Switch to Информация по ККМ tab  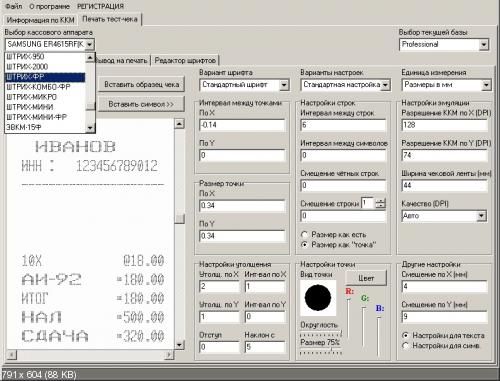[40, 20]
